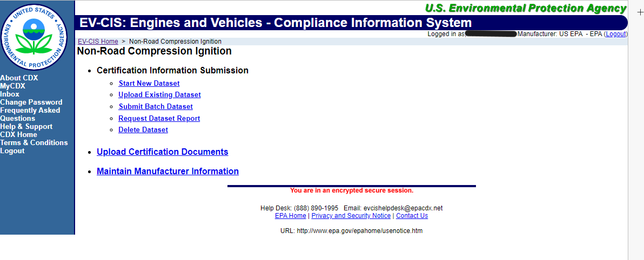Click the Contact Us footer link
644x260 pixels.
click(x=412, y=216)
